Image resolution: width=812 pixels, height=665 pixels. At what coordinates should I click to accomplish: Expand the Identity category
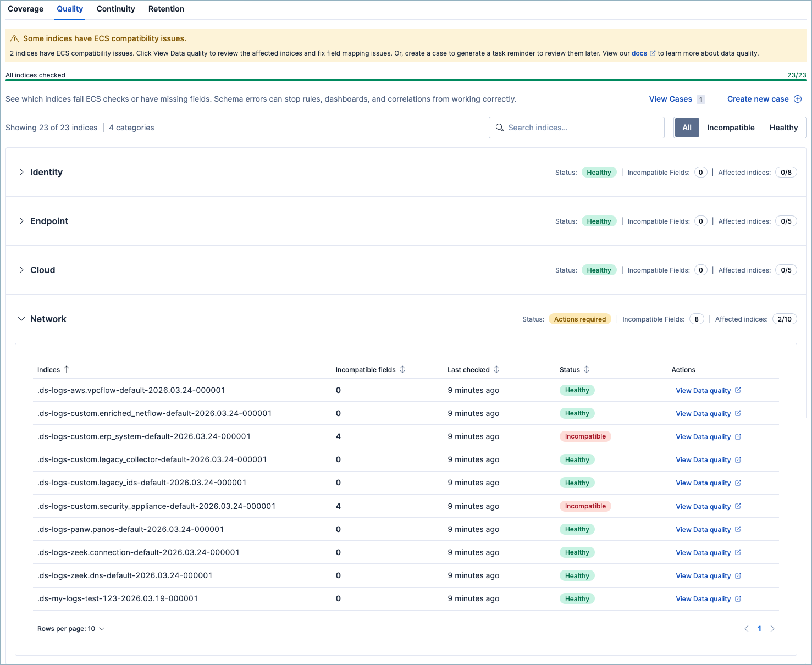21,172
